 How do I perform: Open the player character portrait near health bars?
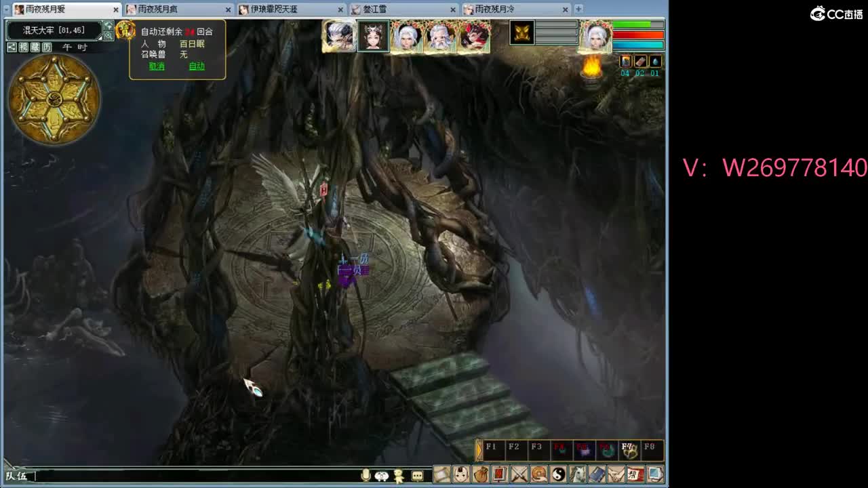pyautogui.click(x=595, y=36)
